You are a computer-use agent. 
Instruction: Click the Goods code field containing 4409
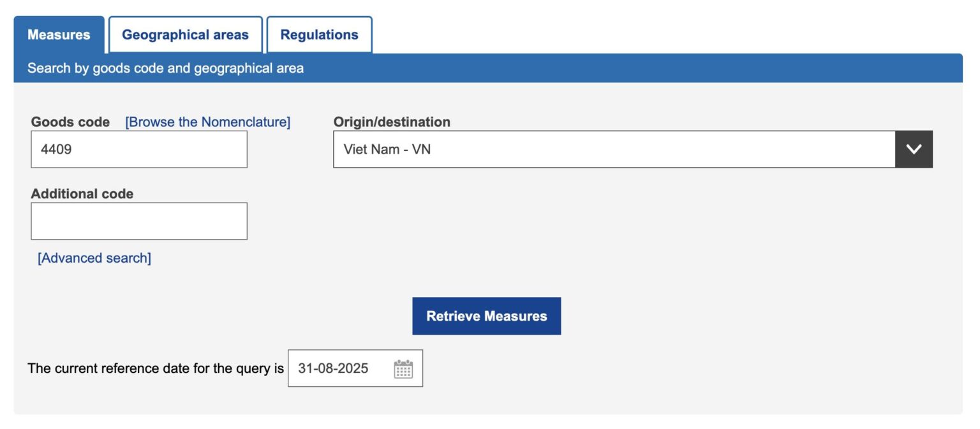coord(139,149)
